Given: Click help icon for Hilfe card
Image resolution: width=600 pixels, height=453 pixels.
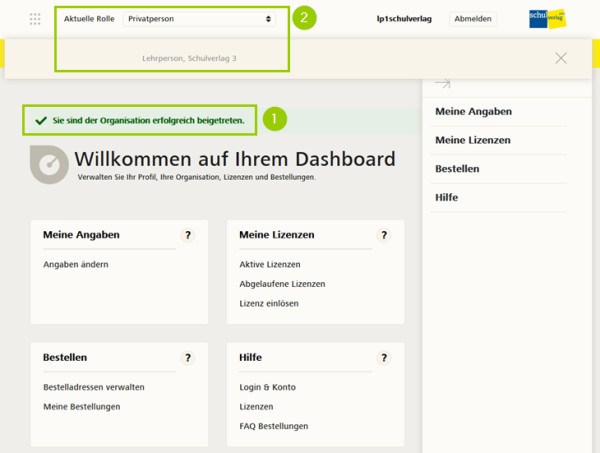Looking at the screenshot, I should point(383,358).
